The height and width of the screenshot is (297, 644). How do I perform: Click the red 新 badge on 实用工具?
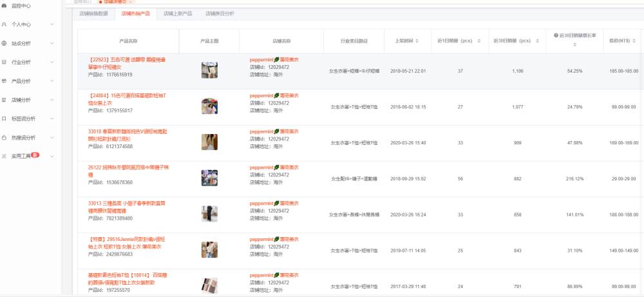pos(35,155)
